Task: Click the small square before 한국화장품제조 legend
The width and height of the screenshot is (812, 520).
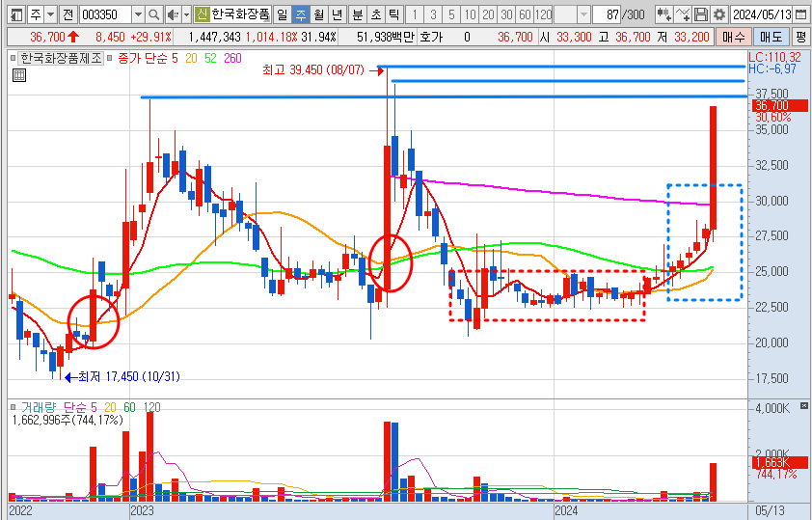Action: [x=13, y=58]
